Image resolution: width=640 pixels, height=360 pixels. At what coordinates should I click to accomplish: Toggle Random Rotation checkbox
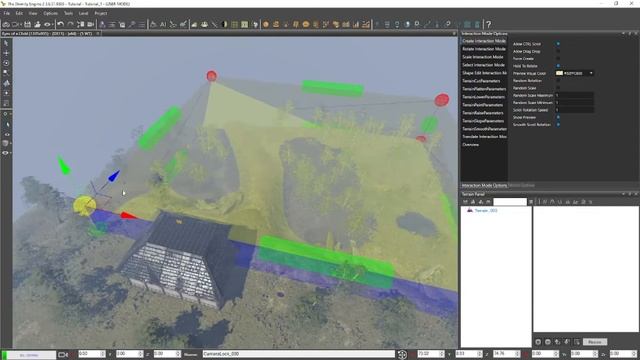point(558,80)
